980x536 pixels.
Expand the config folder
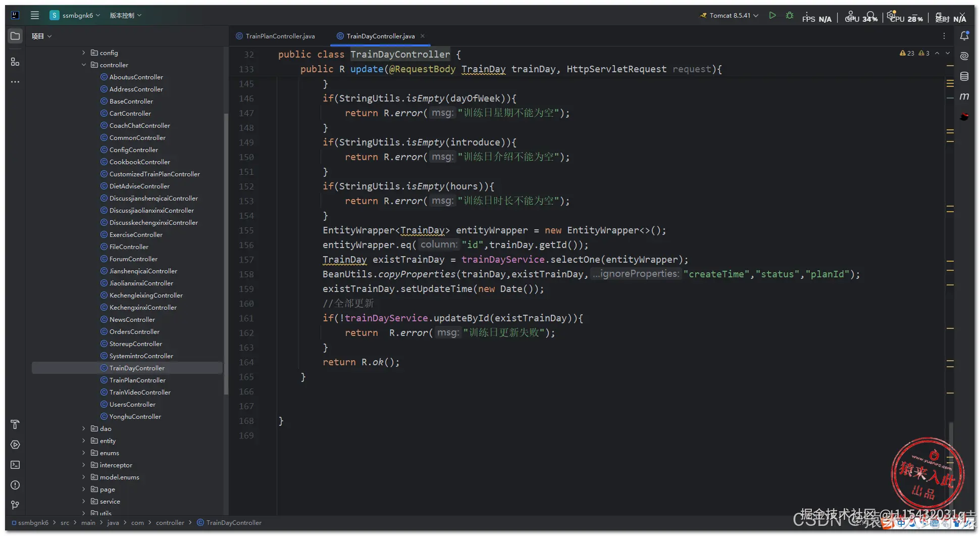(x=84, y=53)
